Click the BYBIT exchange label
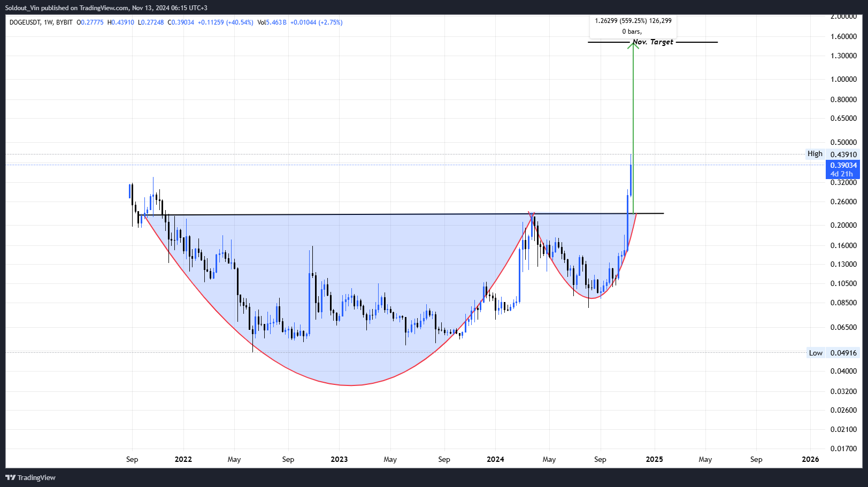The width and height of the screenshot is (868, 487). click(x=64, y=22)
